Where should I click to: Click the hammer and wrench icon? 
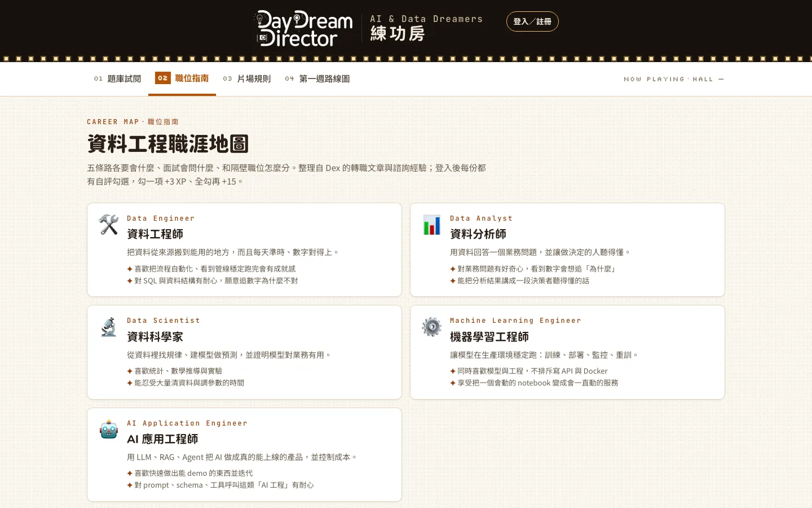click(109, 225)
